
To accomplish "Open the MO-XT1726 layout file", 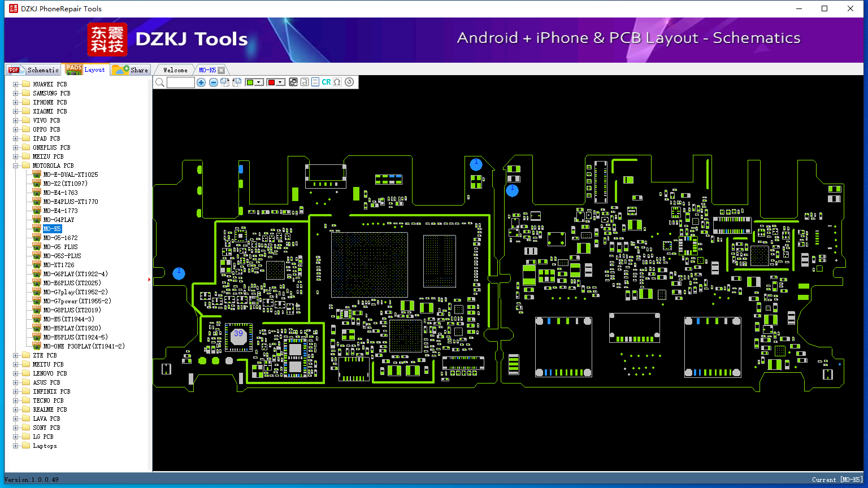I will [59, 265].
